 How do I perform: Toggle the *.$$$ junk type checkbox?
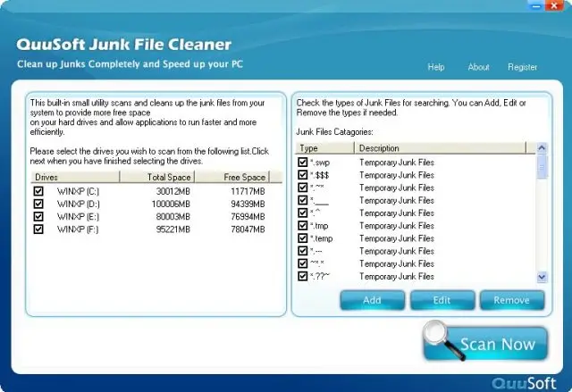coord(302,175)
